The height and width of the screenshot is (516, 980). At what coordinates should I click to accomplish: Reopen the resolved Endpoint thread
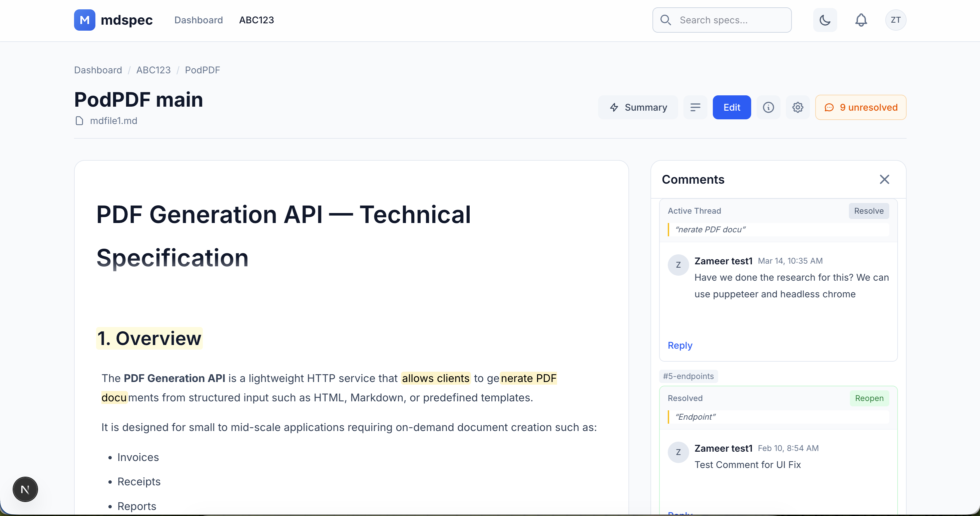pyautogui.click(x=869, y=398)
